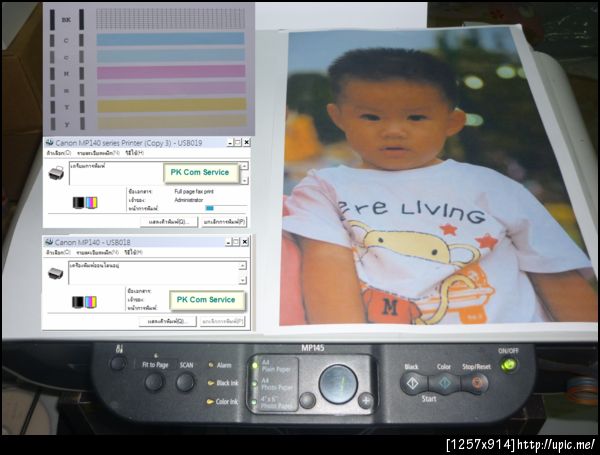Click the 'Full page fax print' document name
This screenshot has height=455, width=600.
coord(194,191)
